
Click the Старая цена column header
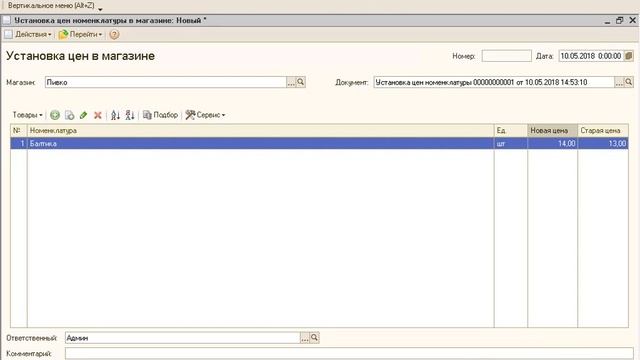603,131
